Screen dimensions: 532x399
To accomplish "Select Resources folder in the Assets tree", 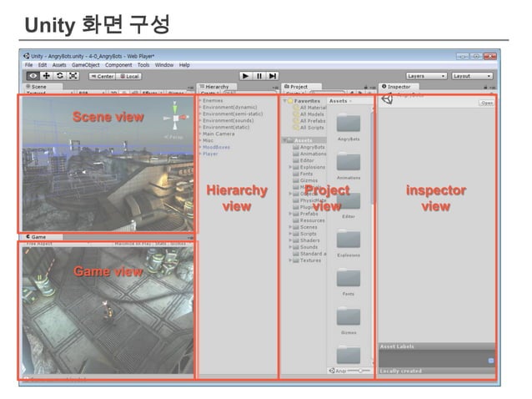I will [x=309, y=220].
